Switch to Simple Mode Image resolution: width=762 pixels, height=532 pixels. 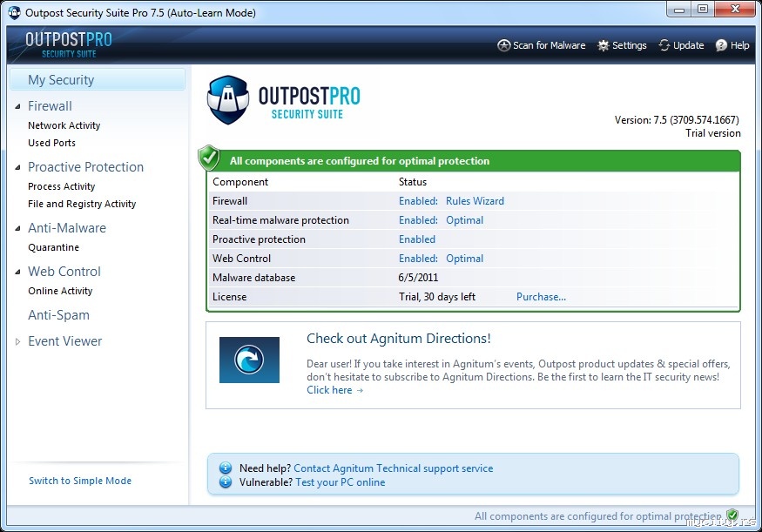click(80, 481)
